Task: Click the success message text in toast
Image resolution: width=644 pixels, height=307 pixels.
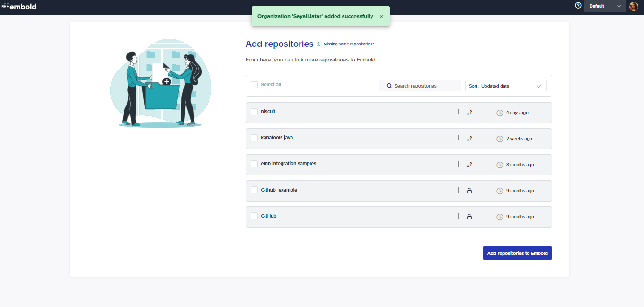Action: (315, 16)
